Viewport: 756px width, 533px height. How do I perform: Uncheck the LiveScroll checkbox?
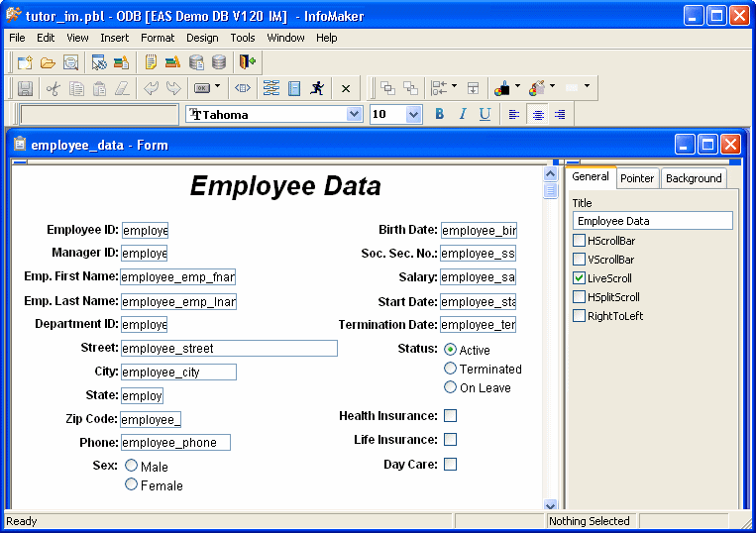[x=579, y=277]
